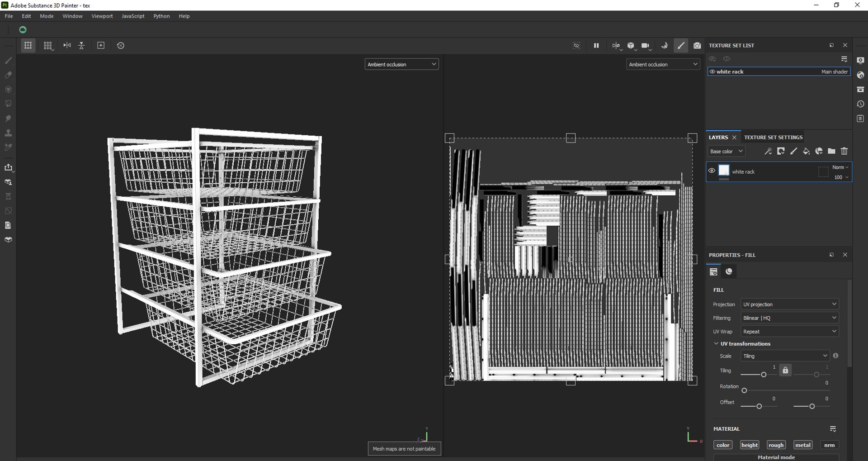Image resolution: width=868 pixels, height=461 pixels.
Task: Toggle the height material channel
Action: [x=750, y=445]
